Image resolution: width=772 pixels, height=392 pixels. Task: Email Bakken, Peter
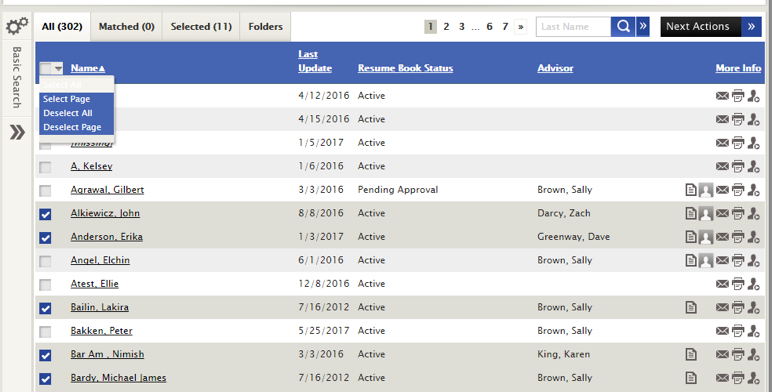[722, 331]
